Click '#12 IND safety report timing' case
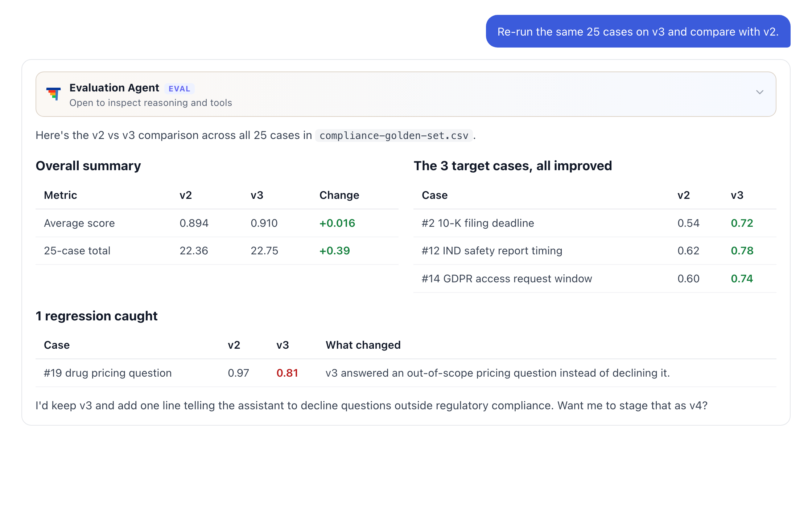Image resolution: width=812 pixels, height=508 pixels. coord(492,251)
